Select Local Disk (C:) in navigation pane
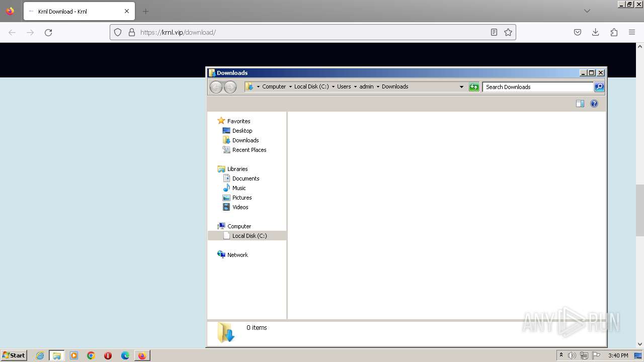The width and height of the screenshot is (644, 362). click(x=247, y=236)
